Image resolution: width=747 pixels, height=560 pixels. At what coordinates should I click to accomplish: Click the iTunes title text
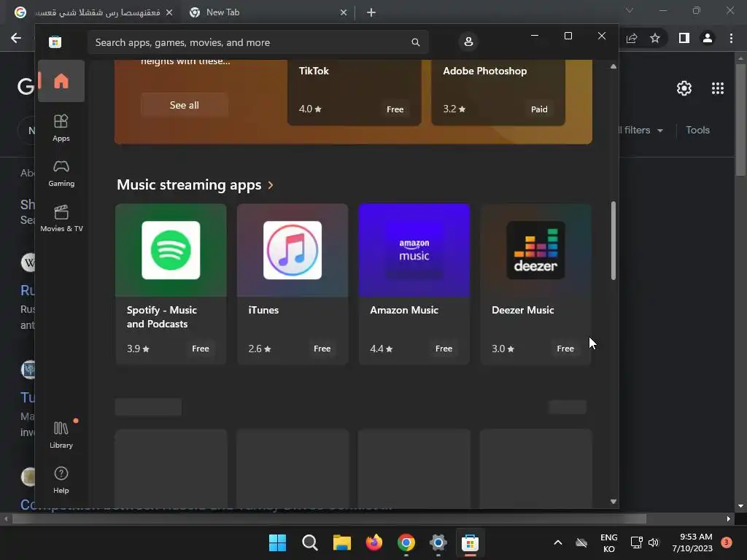click(263, 310)
